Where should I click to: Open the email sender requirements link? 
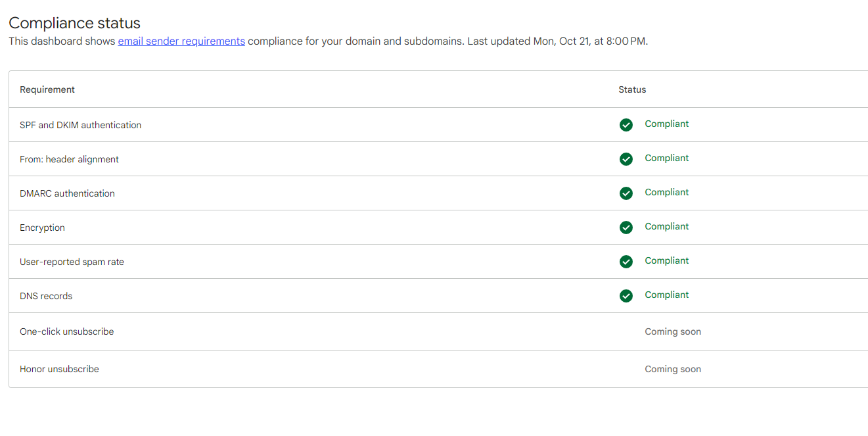point(181,41)
